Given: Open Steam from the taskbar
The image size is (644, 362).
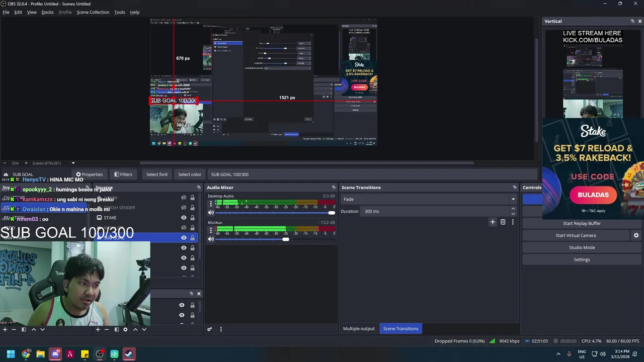Looking at the screenshot, I should pyautogui.click(x=129, y=354).
